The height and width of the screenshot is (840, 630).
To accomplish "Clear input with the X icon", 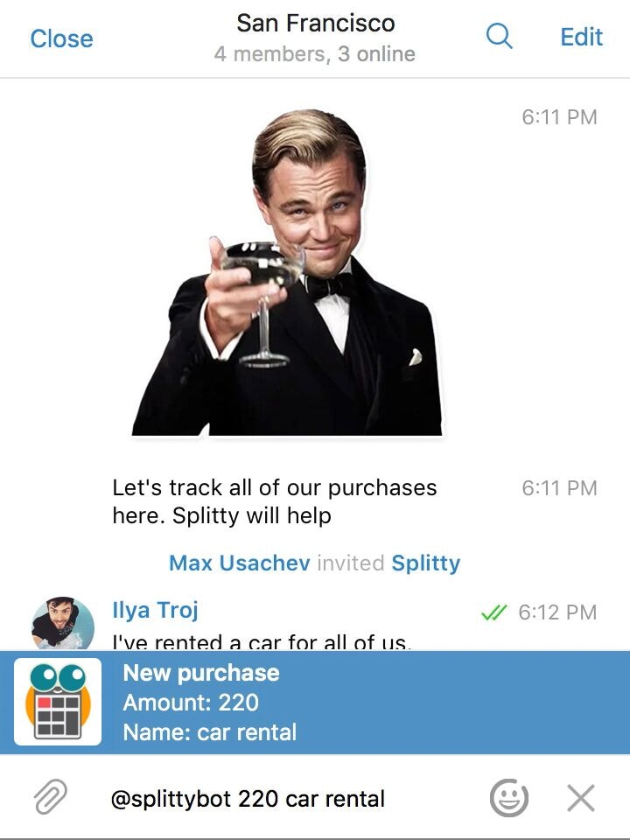I will coord(581,798).
